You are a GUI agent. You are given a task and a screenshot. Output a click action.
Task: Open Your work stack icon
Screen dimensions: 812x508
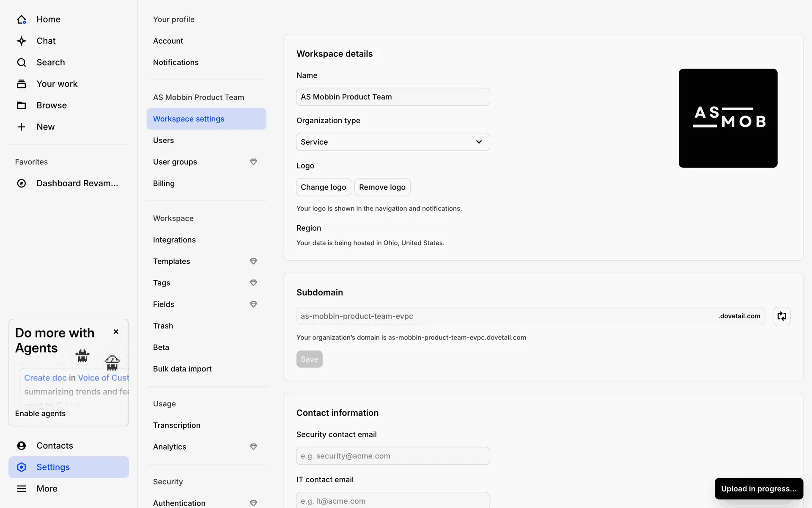22,84
